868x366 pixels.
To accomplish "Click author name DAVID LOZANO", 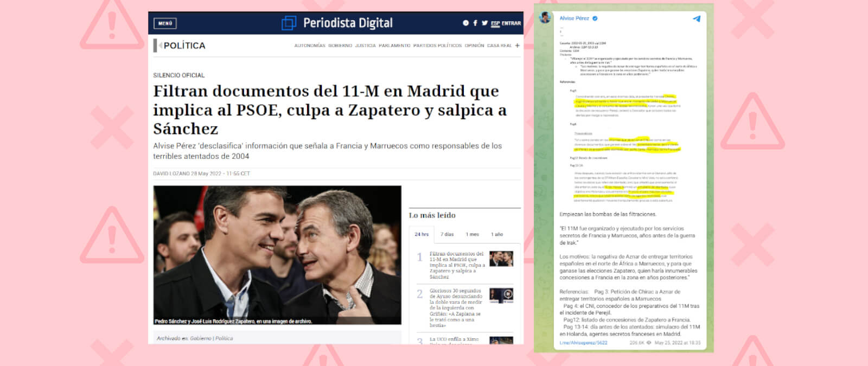I will point(171,174).
